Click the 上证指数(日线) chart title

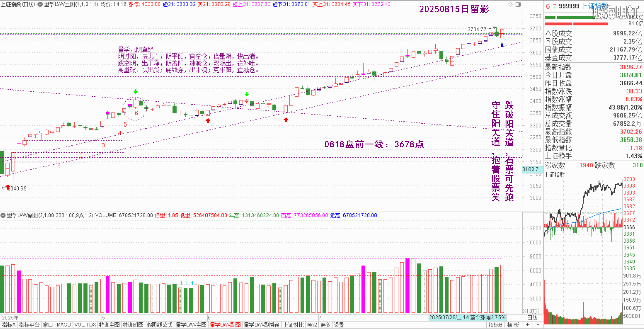pyautogui.click(x=18, y=4)
